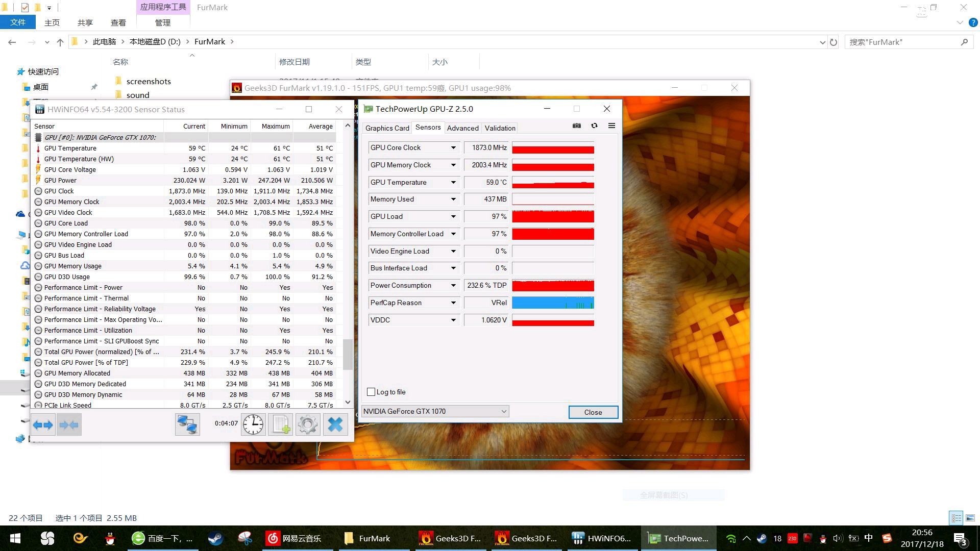980x551 pixels.
Task: Open GPU Core Clock sensor dropdown
Action: coord(453,148)
